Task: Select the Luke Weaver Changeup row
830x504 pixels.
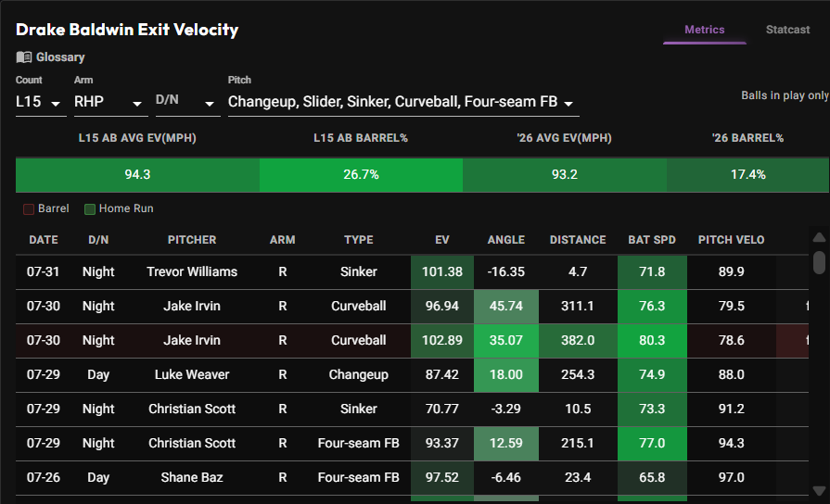Action: click(x=412, y=375)
